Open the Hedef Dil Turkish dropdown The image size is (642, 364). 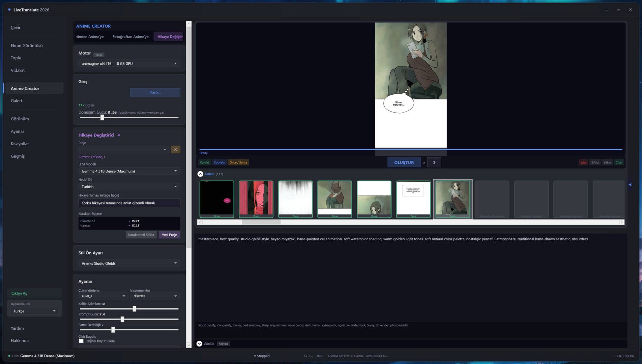point(129,187)
